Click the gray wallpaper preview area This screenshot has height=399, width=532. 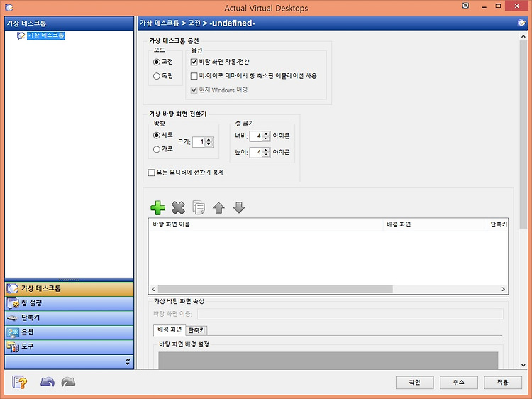328,360
